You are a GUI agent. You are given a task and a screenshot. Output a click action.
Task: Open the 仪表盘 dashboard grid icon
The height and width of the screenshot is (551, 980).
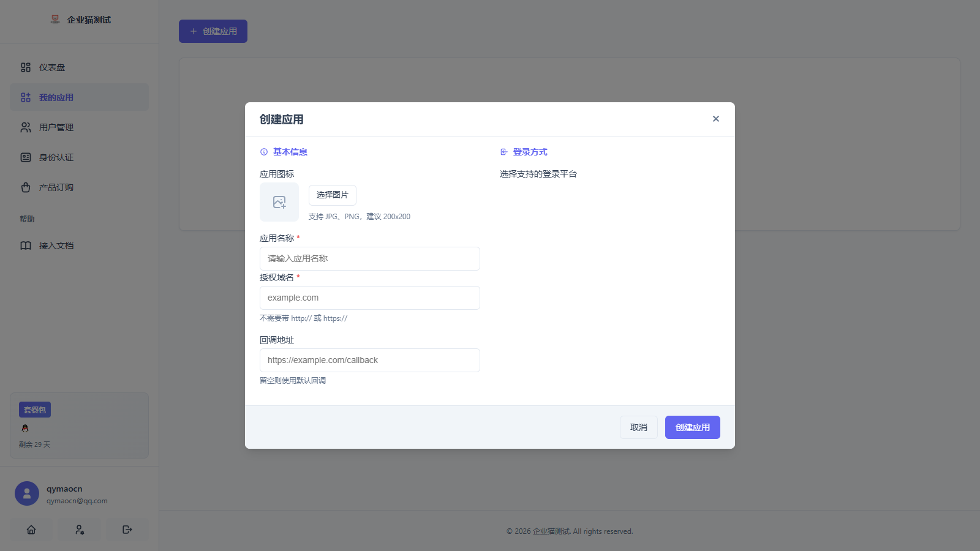[x=26, y=67]
